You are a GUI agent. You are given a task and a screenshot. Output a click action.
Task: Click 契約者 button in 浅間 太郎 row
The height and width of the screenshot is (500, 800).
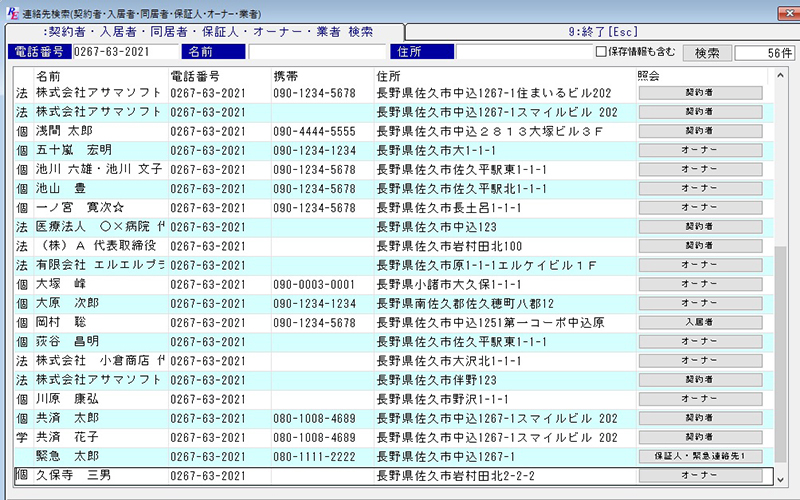(700, 131)
